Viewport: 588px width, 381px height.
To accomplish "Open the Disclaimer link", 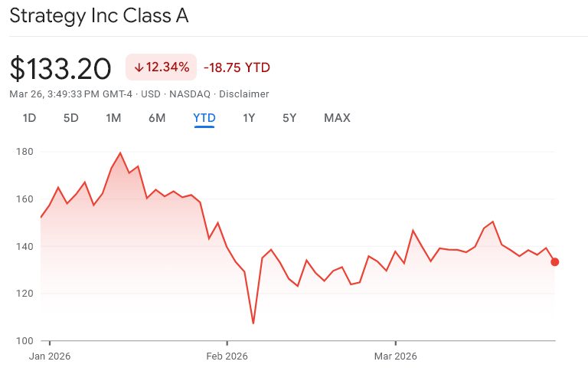I will tap(244, 94).
